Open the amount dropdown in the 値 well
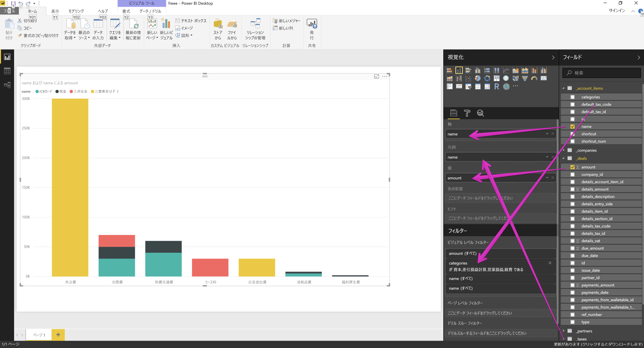The image size is (644, 348). (547, 178)
